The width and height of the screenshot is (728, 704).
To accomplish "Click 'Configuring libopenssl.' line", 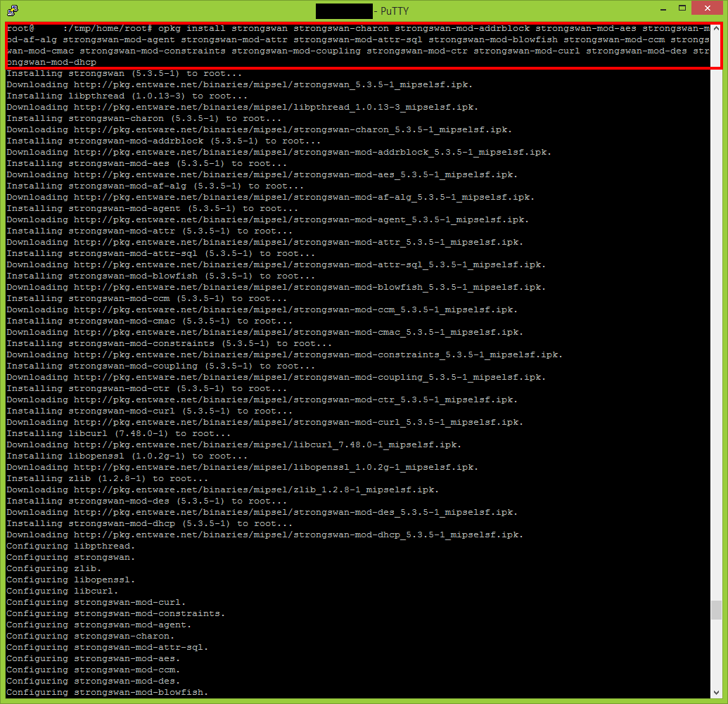I will 70,580.
